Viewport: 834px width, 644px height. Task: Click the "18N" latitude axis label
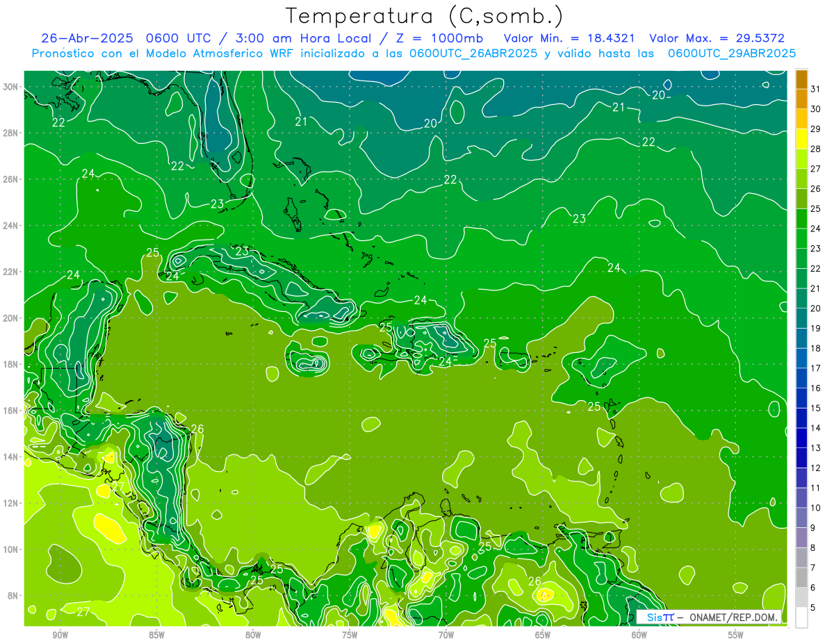click(x=10, y=365)
